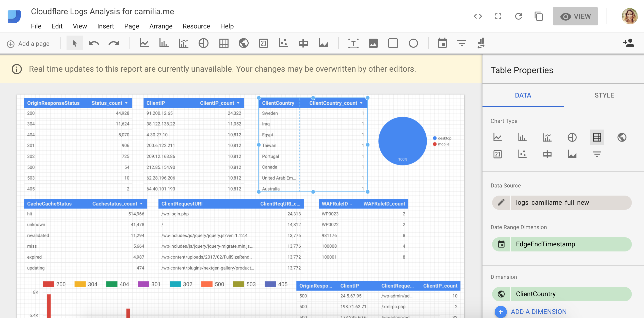Make a copy of the report
The width and height of the screenshot is (644, 318).
[x=539, y=17]
